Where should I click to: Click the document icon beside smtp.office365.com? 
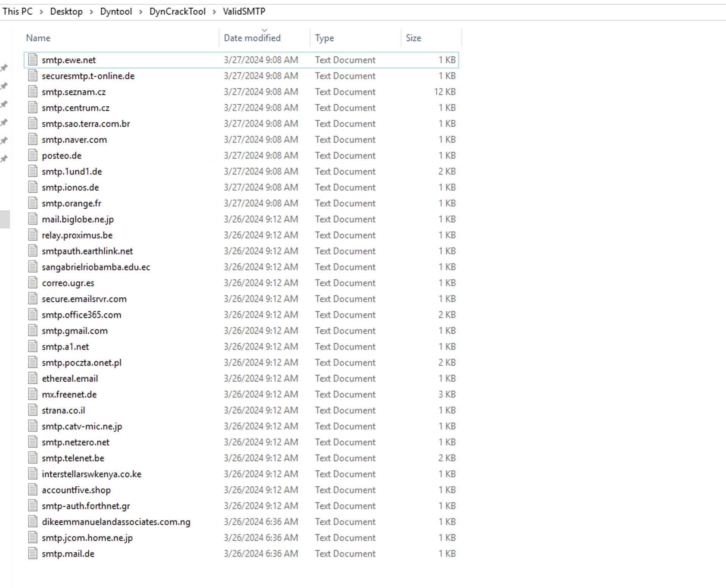click(32, 314)
